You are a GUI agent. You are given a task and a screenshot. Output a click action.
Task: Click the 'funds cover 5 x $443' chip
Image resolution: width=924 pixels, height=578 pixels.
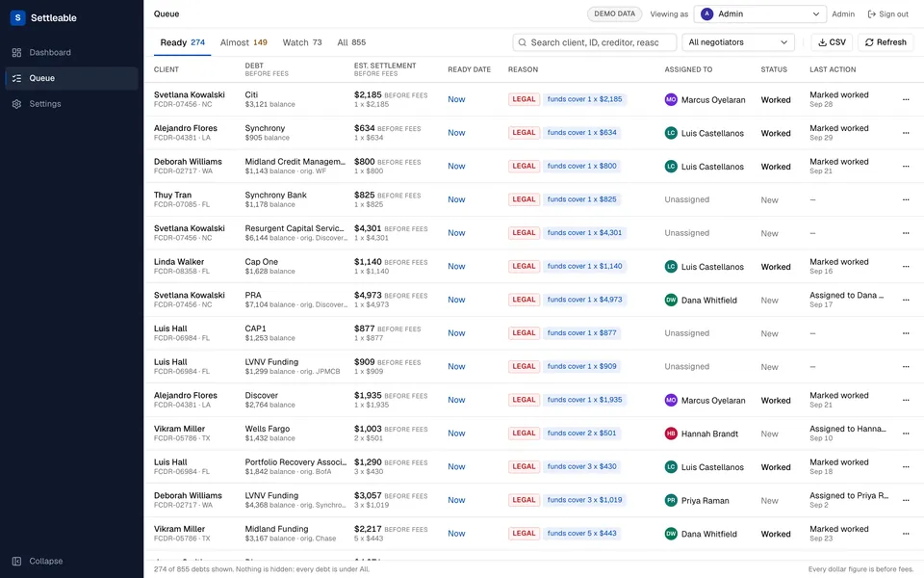pos(581,533)
